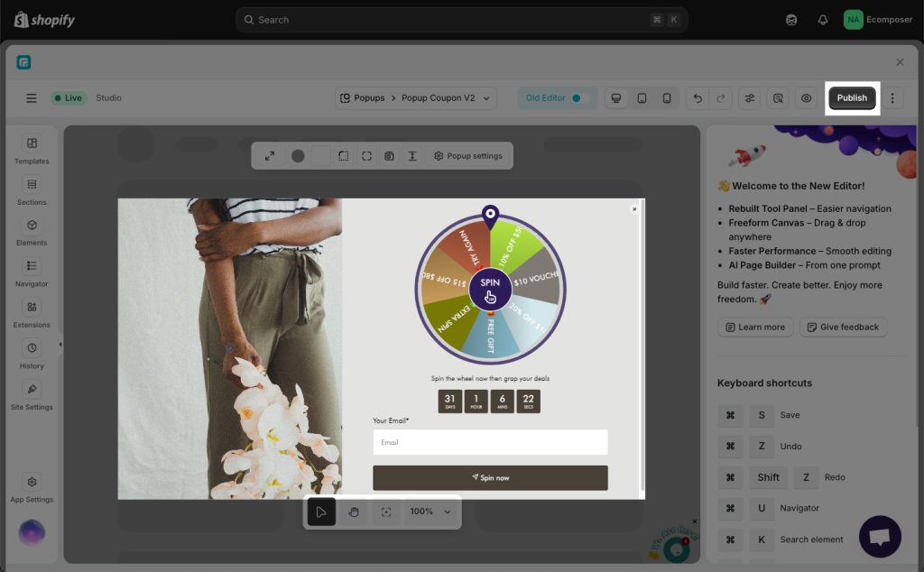Select the hand pan tool
The width and height of the screenshot is (924, 572).
click(354, 512)
